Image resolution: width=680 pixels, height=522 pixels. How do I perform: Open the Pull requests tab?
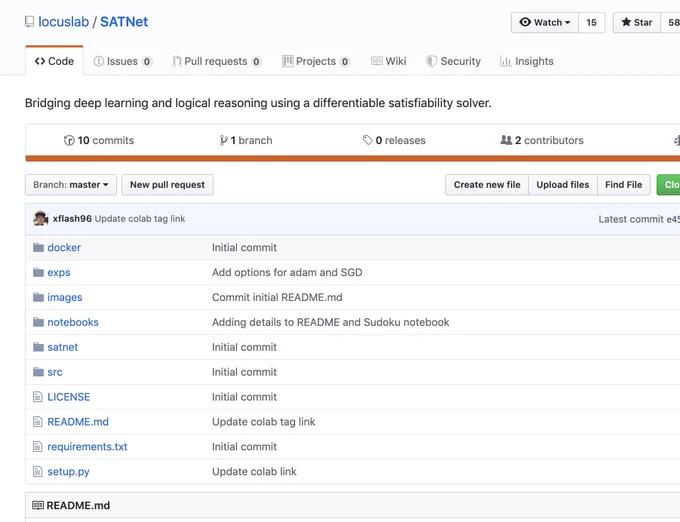coord(217,62)
